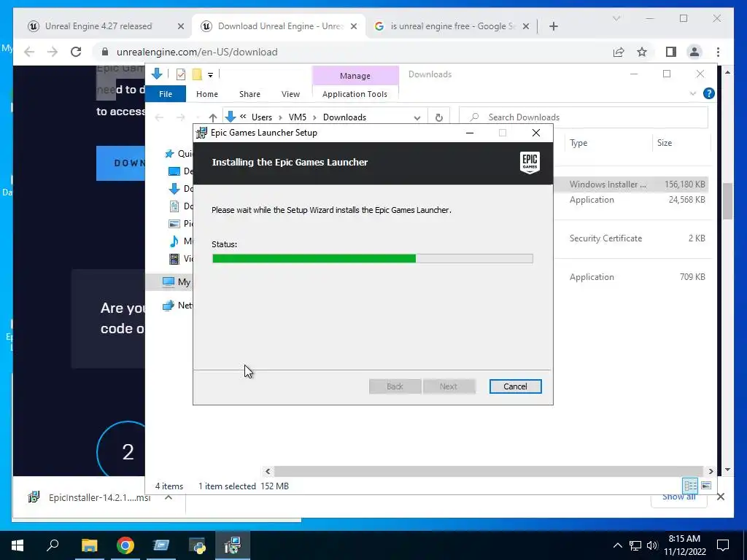Open the Windows Start menu
This screenshot has height=560, width=747.
(x=18, y=545)
